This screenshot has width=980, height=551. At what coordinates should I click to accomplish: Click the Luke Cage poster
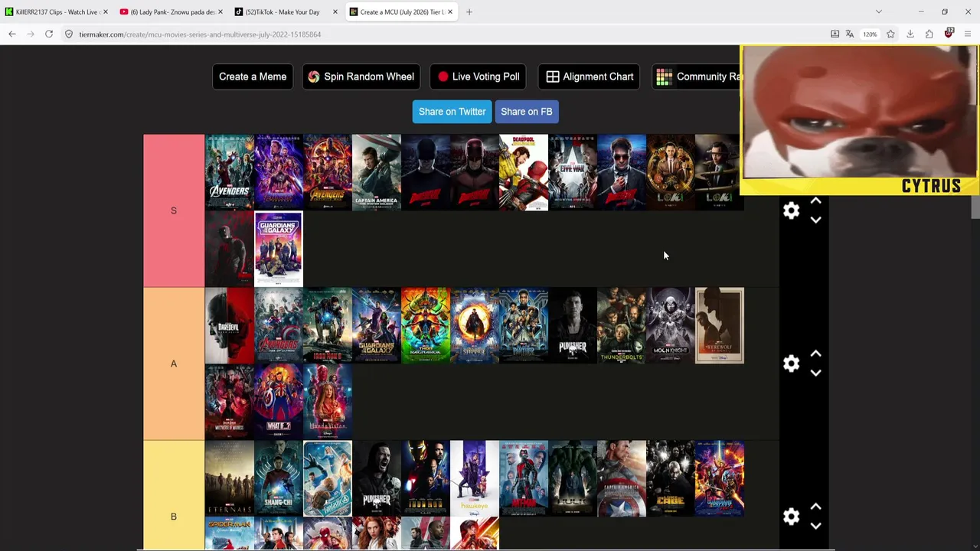pyautogui.click(x=671, y=478)
